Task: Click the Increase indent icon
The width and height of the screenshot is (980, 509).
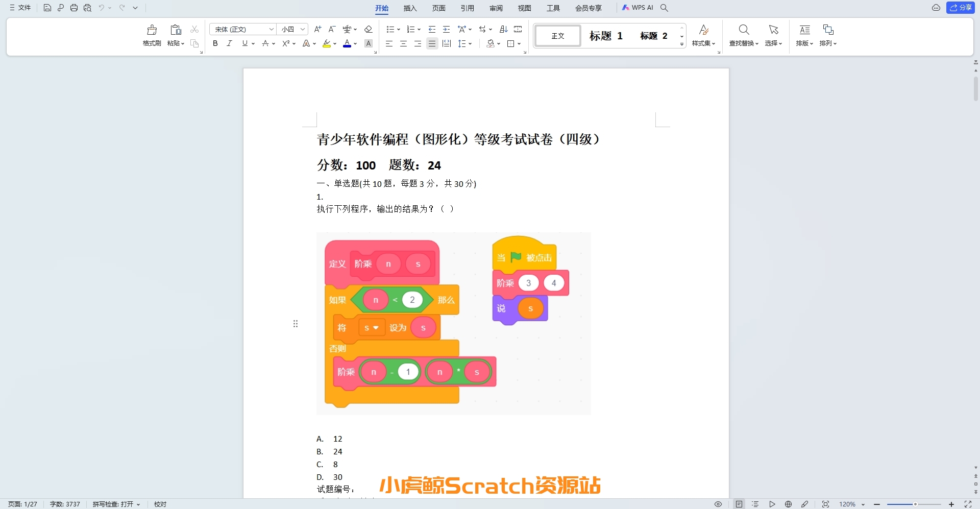Action: click(x=446, y=29)
